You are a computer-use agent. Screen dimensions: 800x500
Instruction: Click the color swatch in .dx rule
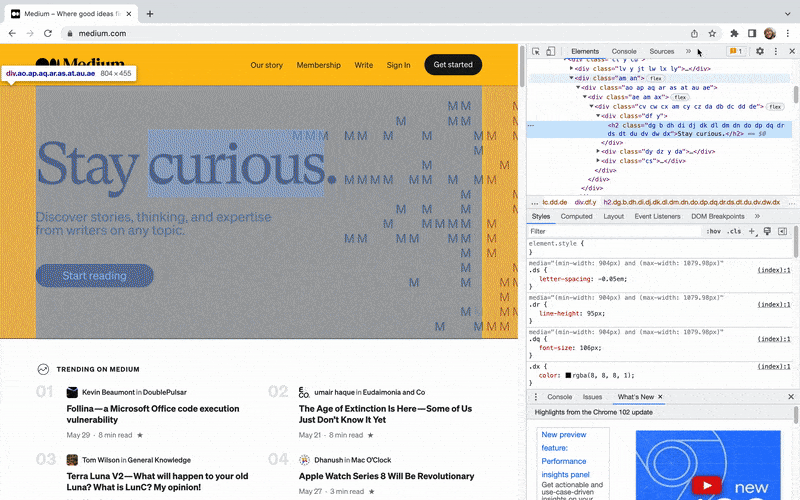[x=568, y=376]
